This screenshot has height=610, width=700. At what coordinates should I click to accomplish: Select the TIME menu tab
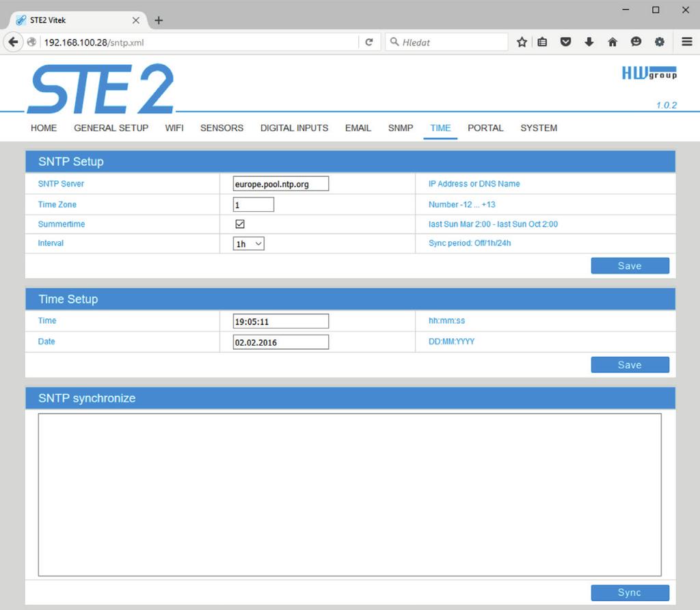[x=440, y=128]
